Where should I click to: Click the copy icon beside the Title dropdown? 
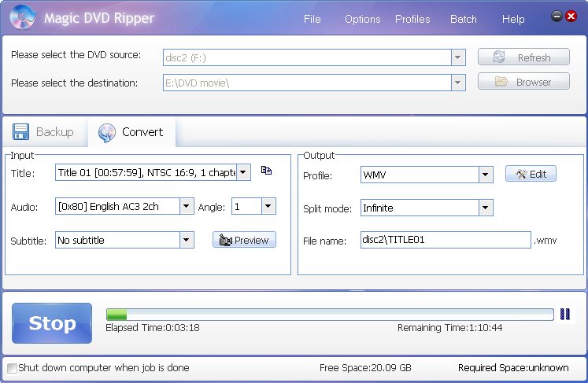pos(266,171)
